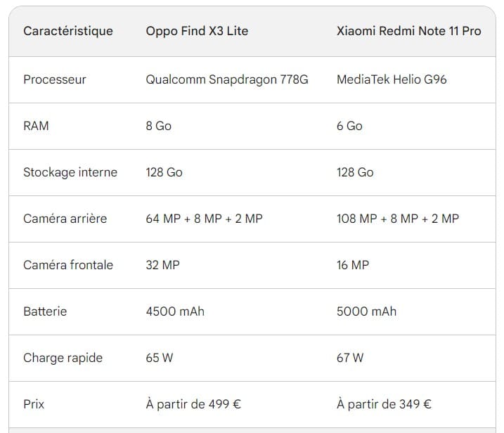
Task: Click the MediaTek Helio G96 cell
Action: coord(392,79)
